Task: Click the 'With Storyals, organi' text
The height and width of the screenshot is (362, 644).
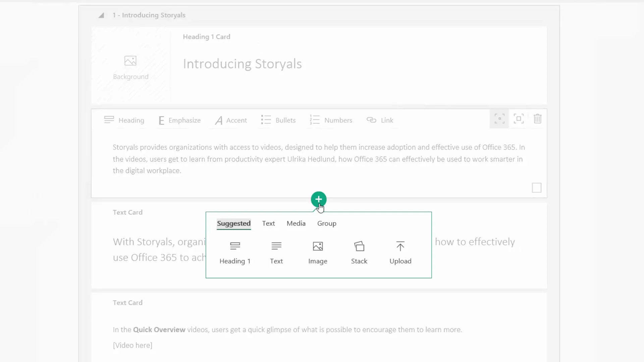Action: tap(159, 242)
